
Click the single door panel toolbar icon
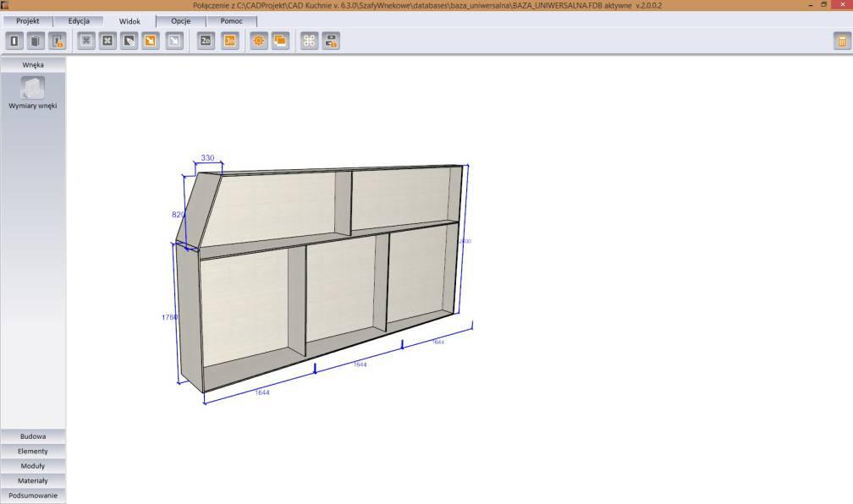[14, 41]
